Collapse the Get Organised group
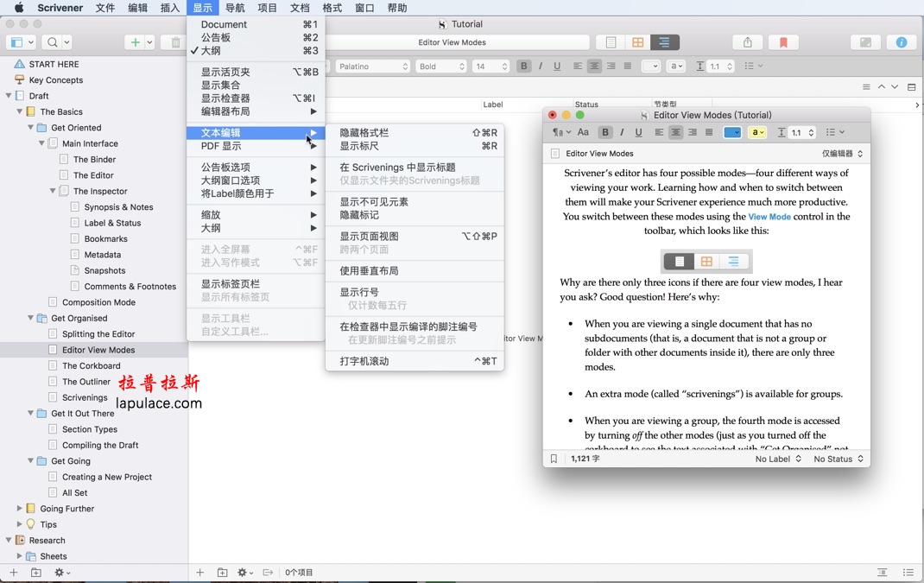 30,318
